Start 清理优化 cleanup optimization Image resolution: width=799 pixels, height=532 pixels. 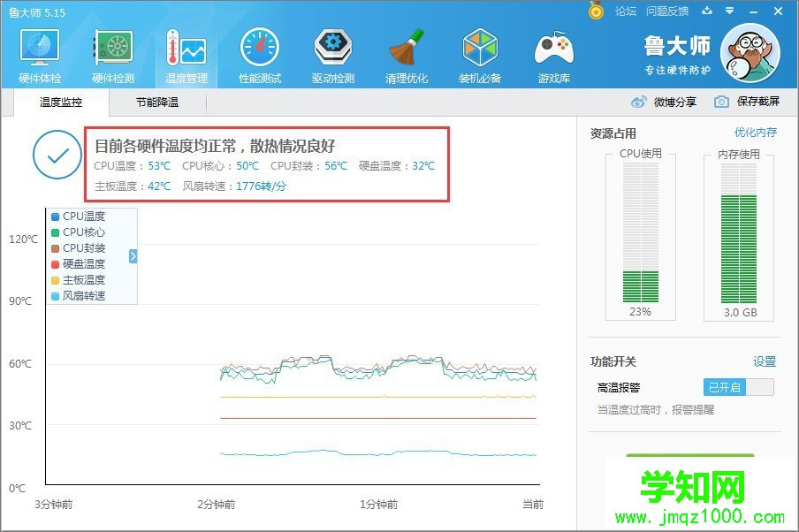406,53
